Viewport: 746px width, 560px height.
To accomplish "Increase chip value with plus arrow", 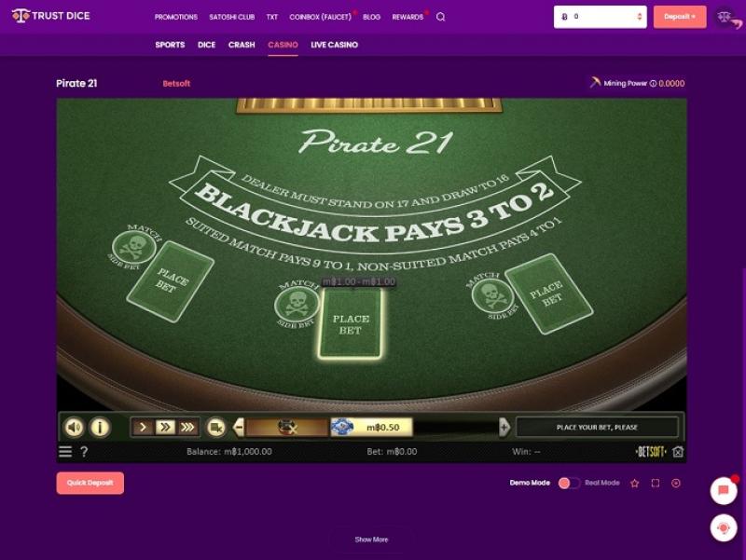I will click(504, 428).
